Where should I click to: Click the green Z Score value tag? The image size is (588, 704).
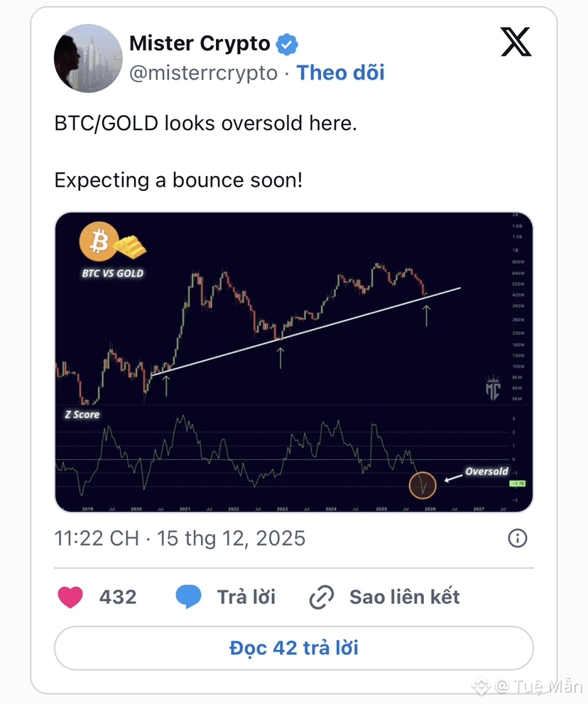518,484
